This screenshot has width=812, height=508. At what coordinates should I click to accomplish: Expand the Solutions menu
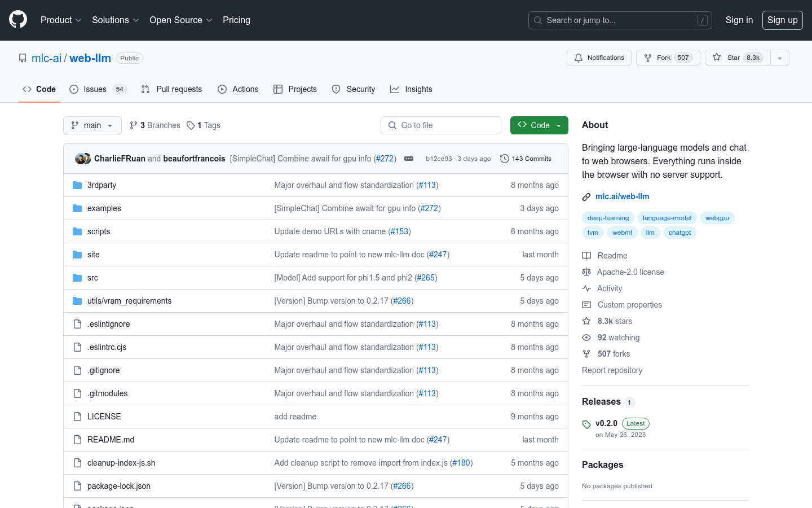(x=115, y=20)
